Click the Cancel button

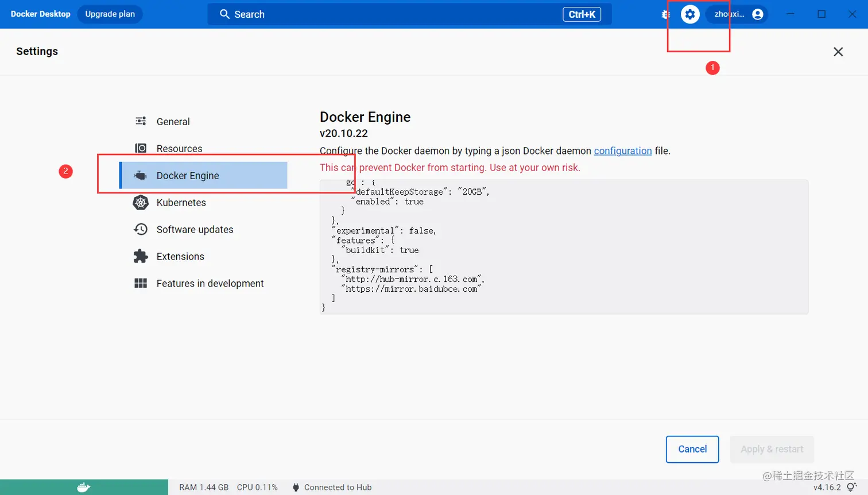[x=692, y=449]
